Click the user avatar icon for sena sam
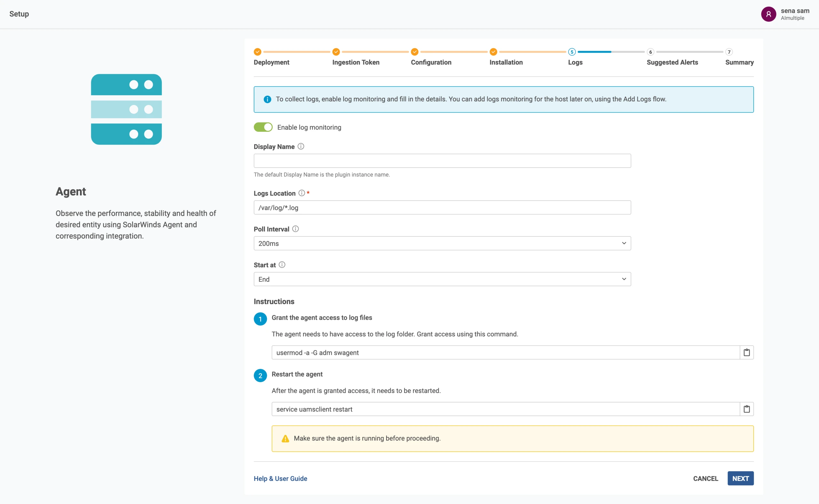The image size is (819, 504). [768, 14]
